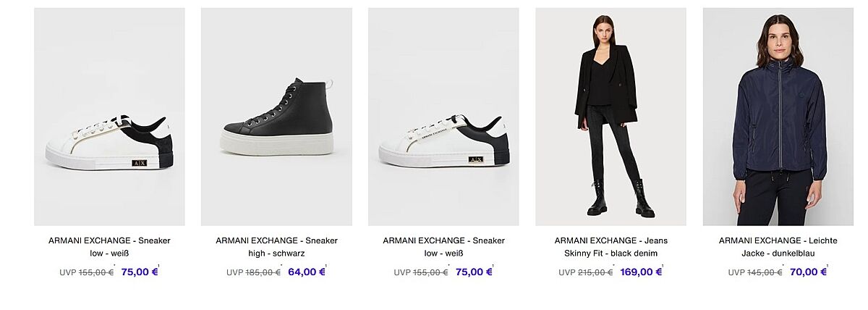
Task: Click the crossed-out UVP 215,00 € price
Action: click(x=595, y=272)
